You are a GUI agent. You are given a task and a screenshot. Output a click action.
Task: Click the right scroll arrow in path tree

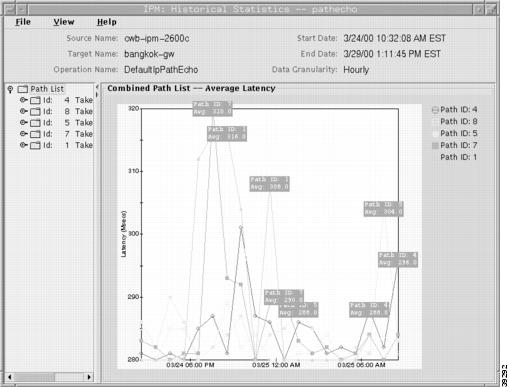[89, 377]
